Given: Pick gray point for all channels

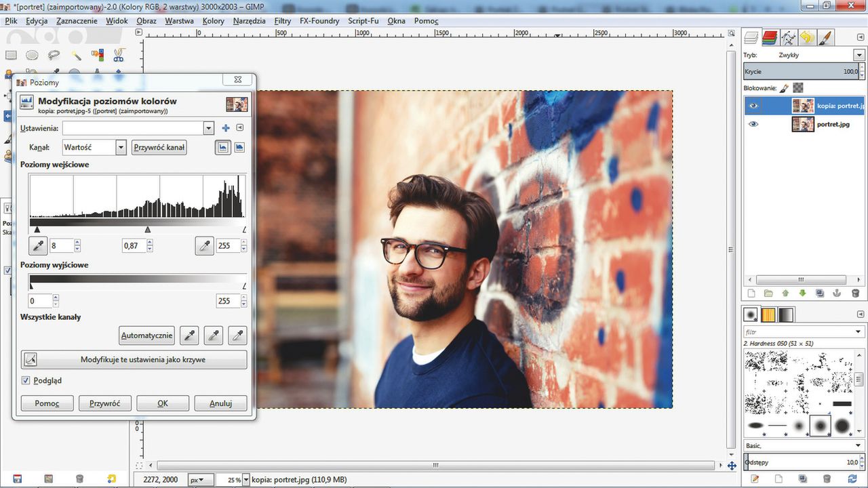Looking at the screenshot, I should (x=214, y=335).
